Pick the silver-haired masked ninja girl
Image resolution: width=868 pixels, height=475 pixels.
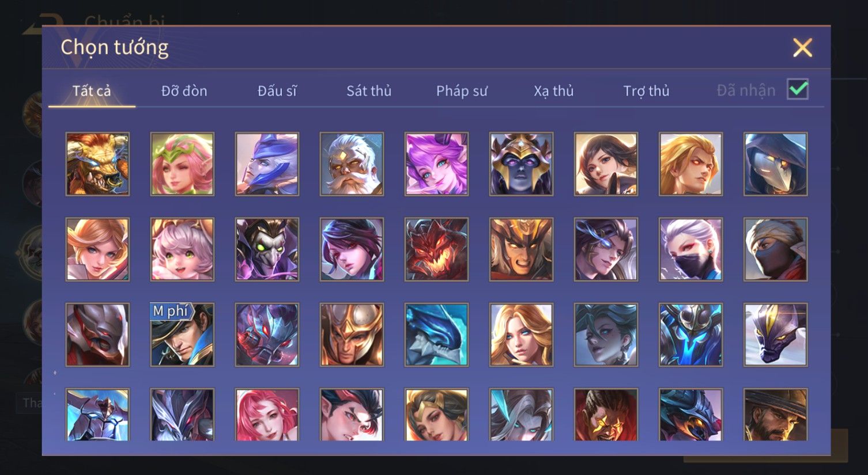[x=690, y=249]
